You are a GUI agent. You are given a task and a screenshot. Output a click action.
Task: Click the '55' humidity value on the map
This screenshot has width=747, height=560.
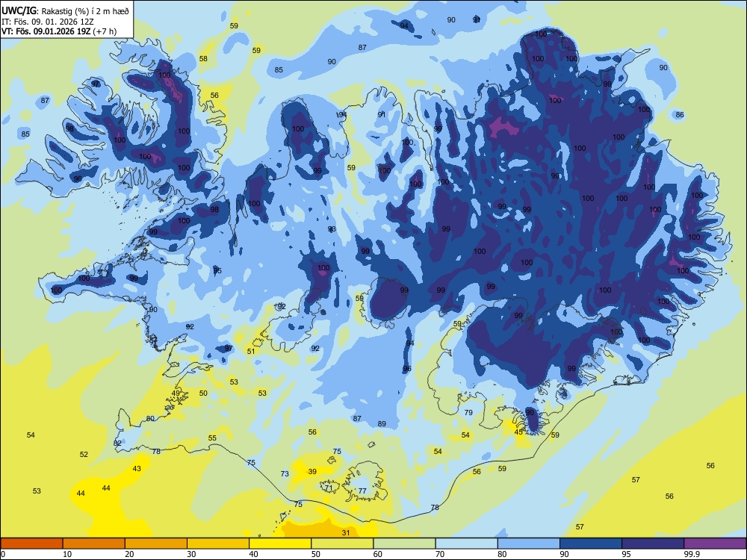tap(212, 438)
